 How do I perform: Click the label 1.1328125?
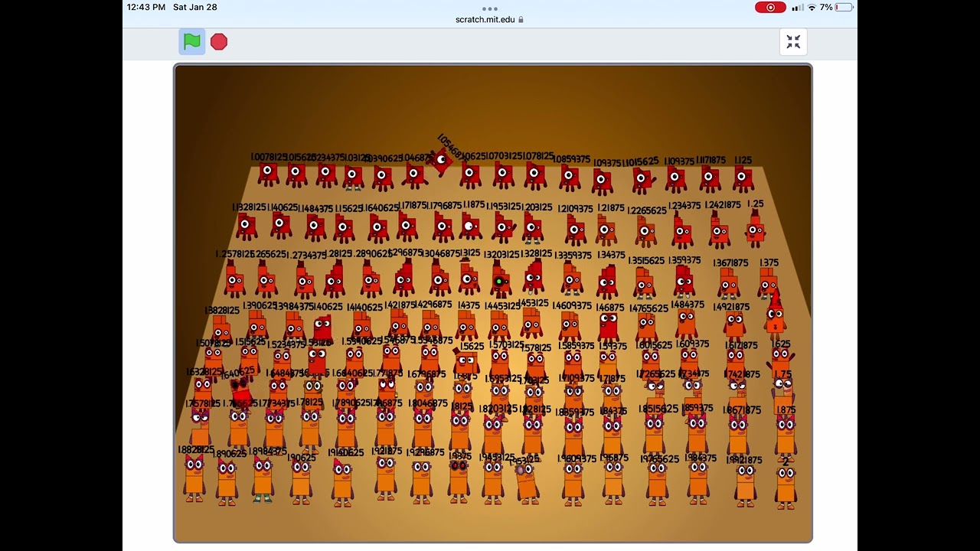pos(249,207)
